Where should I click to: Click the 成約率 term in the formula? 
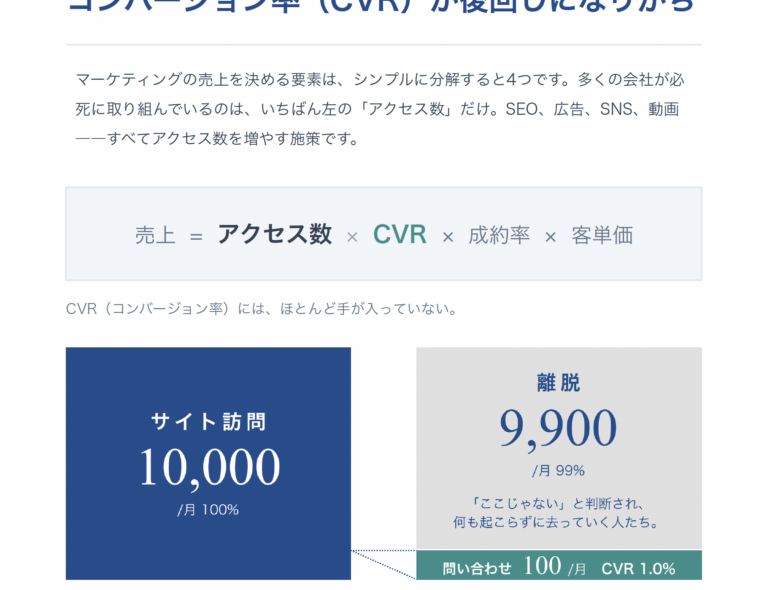pyautogui.click(x=499, y=235)
